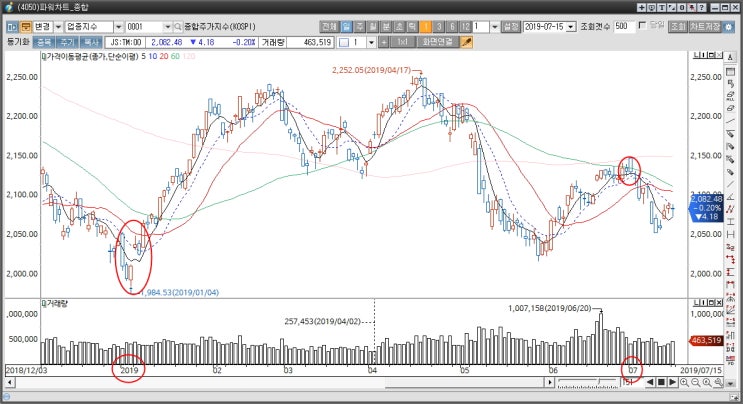Click the 조회갯수 input field showing 500
Image resolution: width=743 pixels, height=404 pixels.
pos(625,27)
